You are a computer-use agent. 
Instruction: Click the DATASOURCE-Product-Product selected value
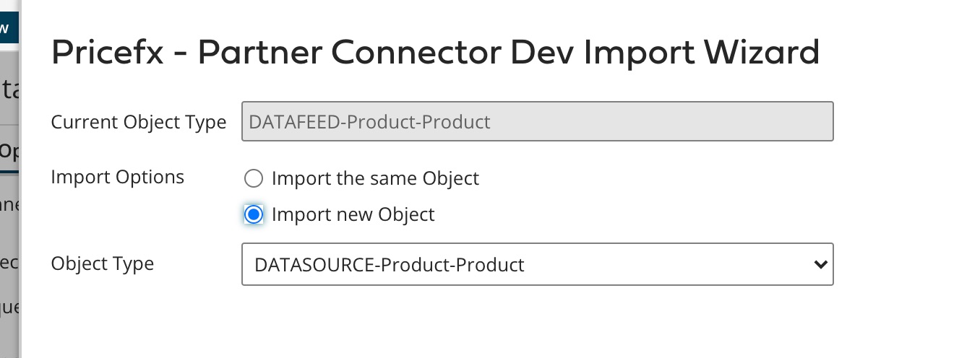390,265
